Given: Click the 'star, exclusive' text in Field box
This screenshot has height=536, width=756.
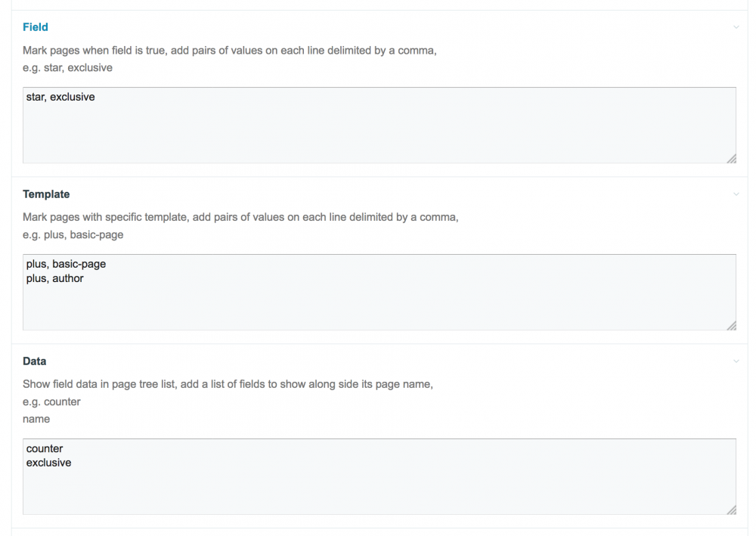Looking at the screenshot, I should [x=60, y=98].
